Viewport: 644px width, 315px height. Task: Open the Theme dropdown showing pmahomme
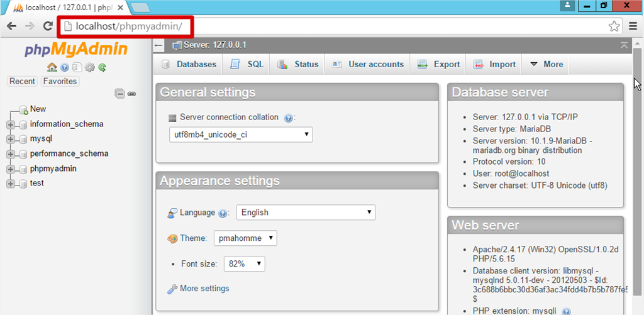click(245, 238)
